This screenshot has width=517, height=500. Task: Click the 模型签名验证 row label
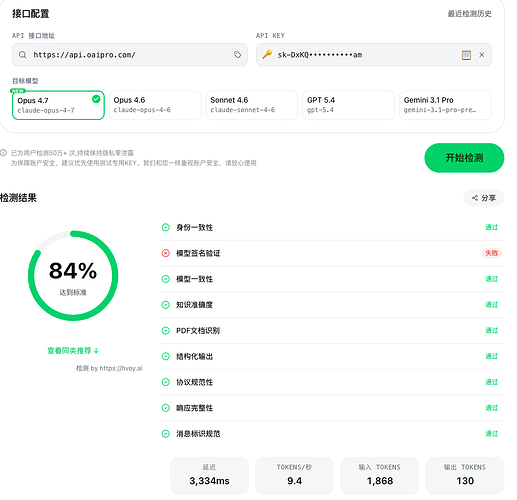click(x=198, y=253)
